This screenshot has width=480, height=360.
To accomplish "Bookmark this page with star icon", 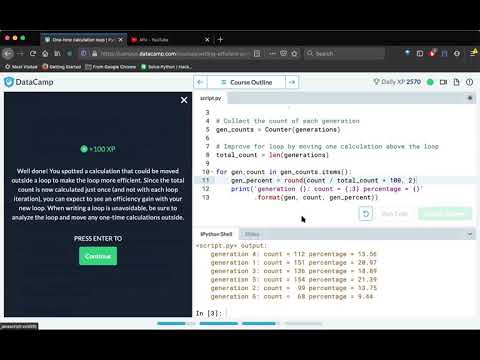I will 294,53.
